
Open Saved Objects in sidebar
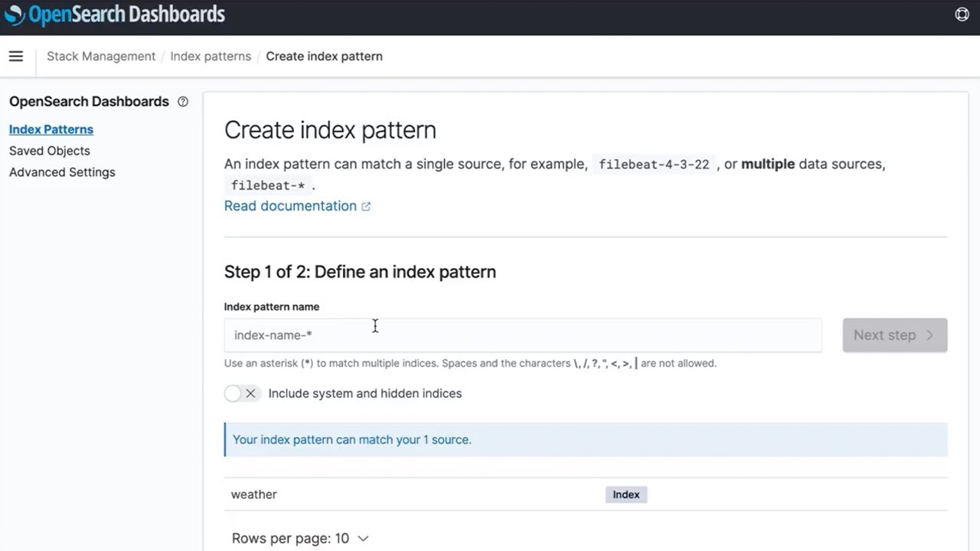click(x=50, y=151)
